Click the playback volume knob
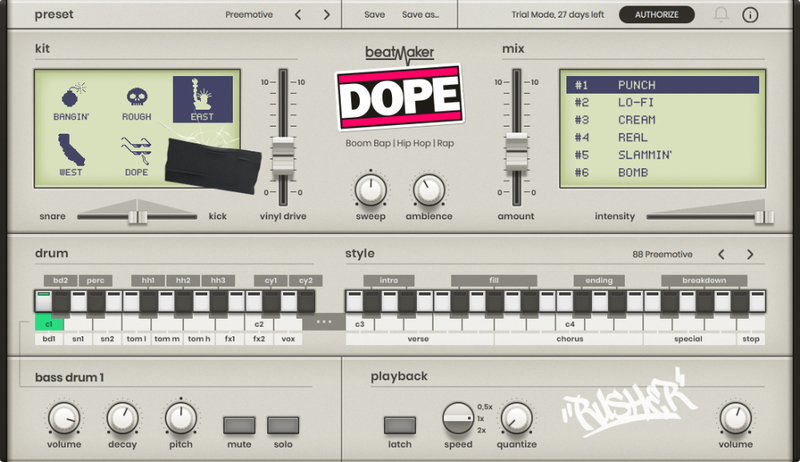 point(735,418)
